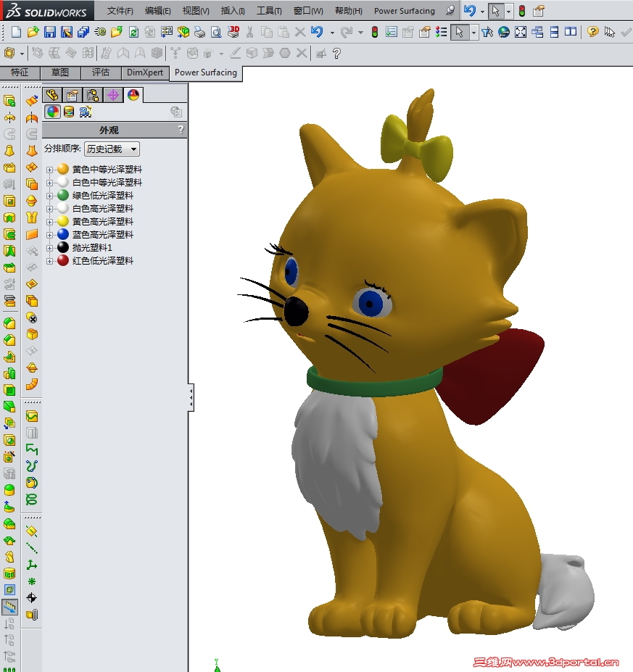Click the green sphere swatch of 绿色低光泽塑料
This screenshot has height=672, width=633.
[62, 194]
